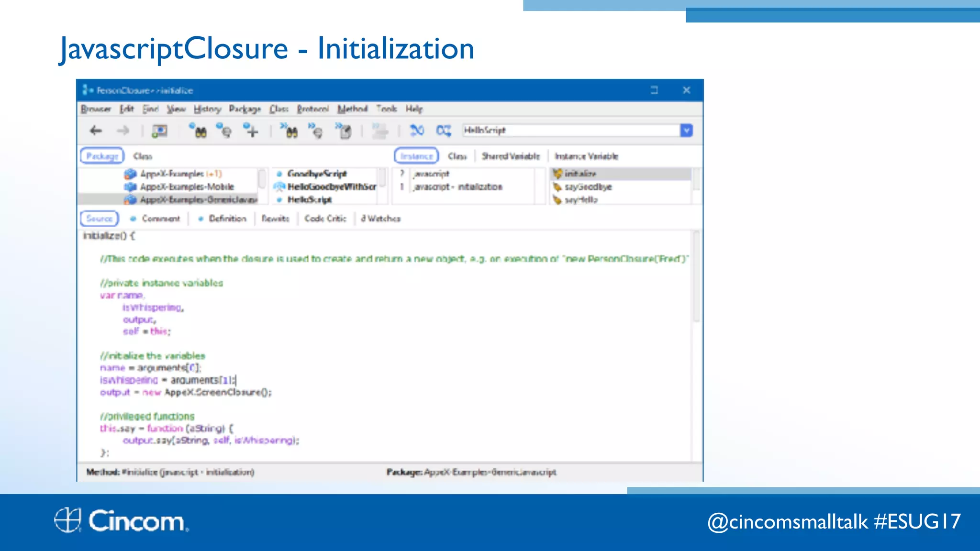Image resolution: width=980 pixels, height=551 pixels.
Task: Click the blue loop-arrows icon beside the class field
Action: point(444,130)
